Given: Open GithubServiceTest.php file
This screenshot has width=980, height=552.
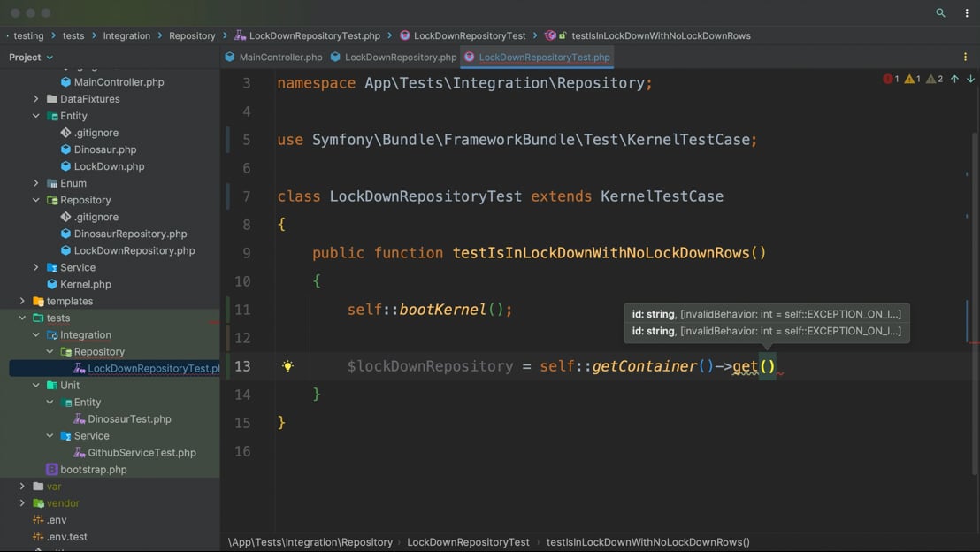Looking at the screenshot, I should (142, 452).
